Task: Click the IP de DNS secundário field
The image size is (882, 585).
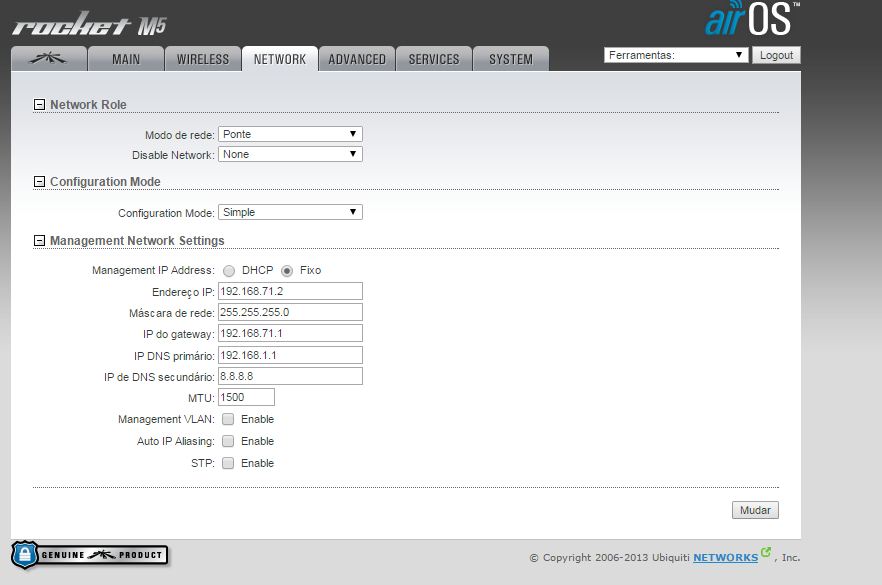Action: click(x=290, y=376)
